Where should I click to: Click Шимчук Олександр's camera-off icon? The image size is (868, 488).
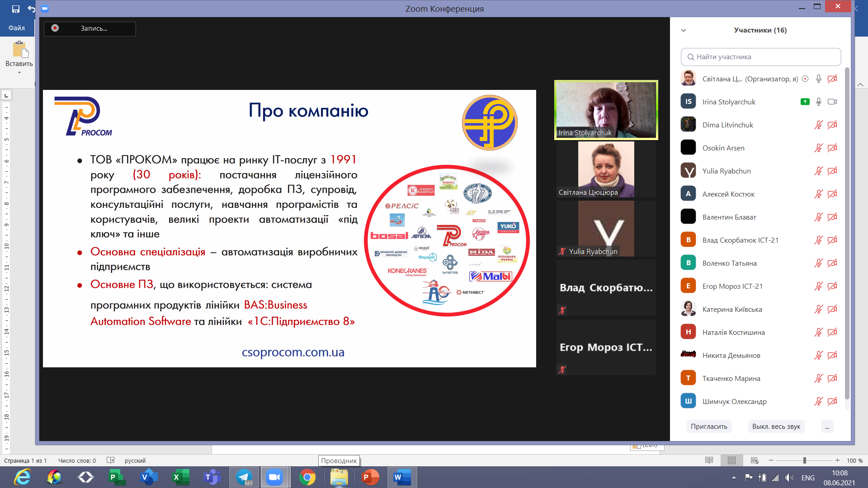[x=832, y=402]
